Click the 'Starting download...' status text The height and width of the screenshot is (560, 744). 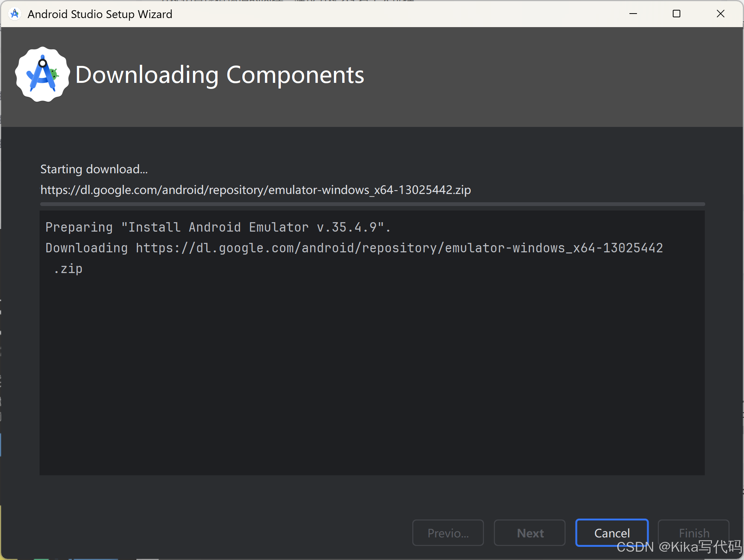click(x=94, y=169)
